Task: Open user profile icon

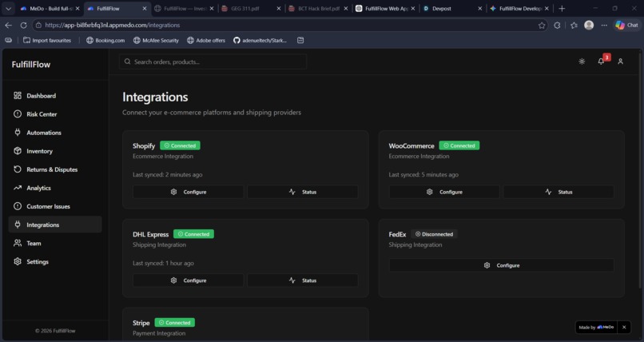Action: pos(620,62)
